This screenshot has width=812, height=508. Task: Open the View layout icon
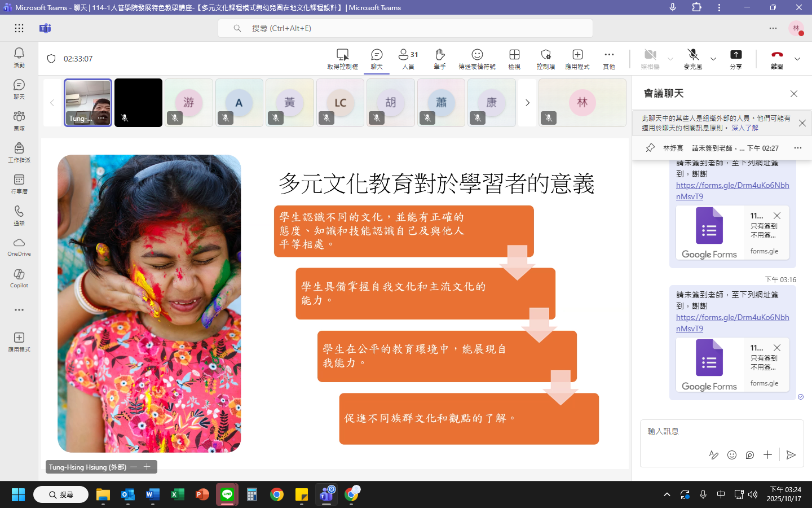(x=514, y=58)
